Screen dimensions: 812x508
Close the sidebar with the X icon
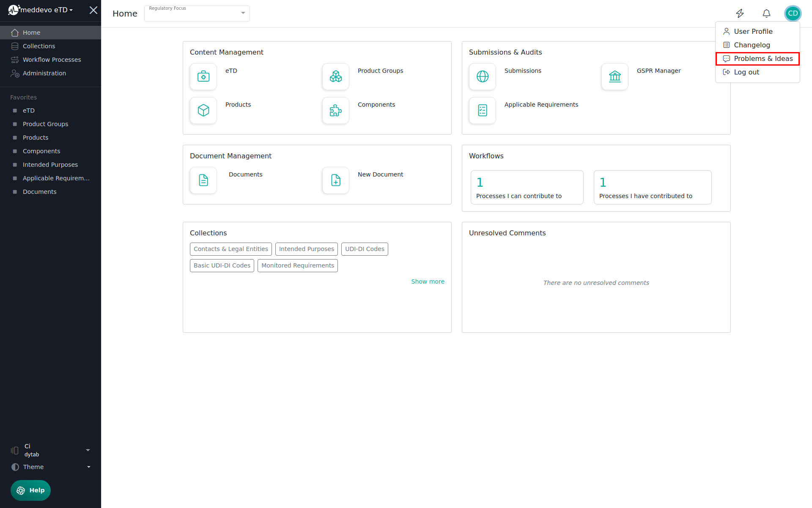pos(93,10)
